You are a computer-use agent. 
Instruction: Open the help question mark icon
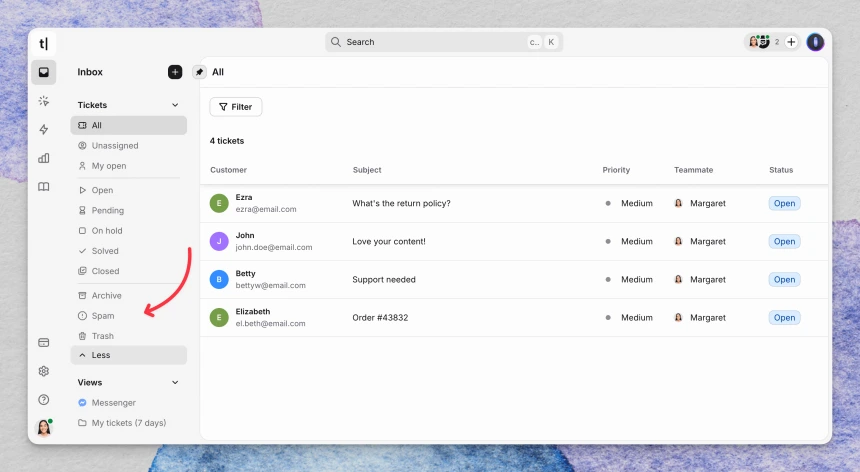43,400
